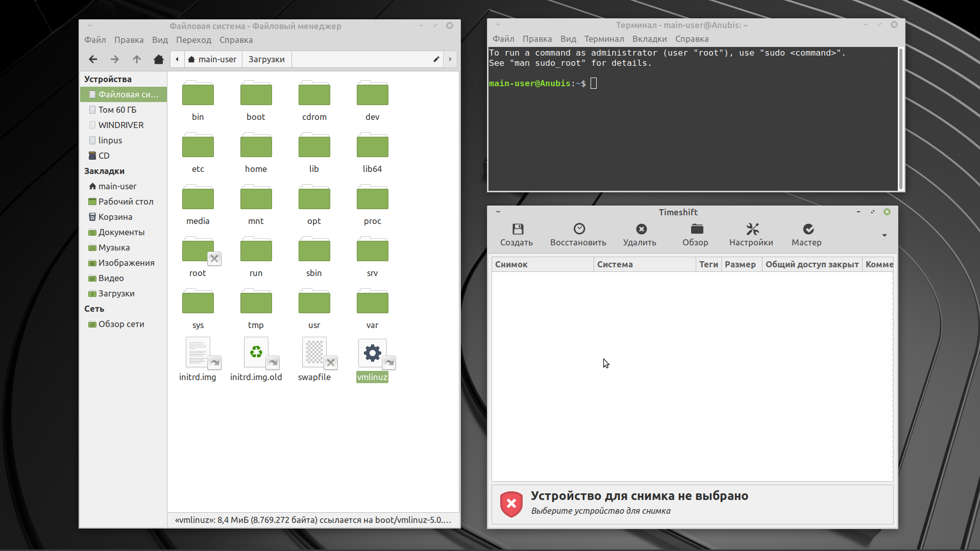Open terminal window menu chevron
This screenshot has width=980, height=551.
[498, 24]
